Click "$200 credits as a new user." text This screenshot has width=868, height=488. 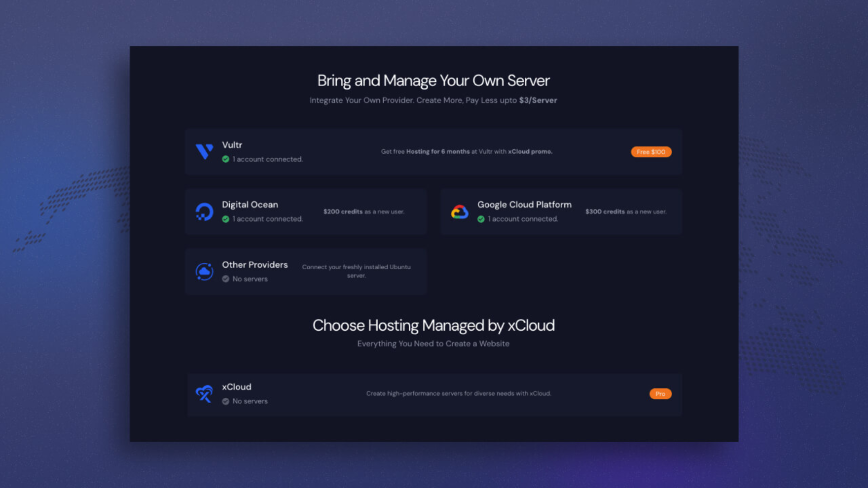[x=364, y=211]
